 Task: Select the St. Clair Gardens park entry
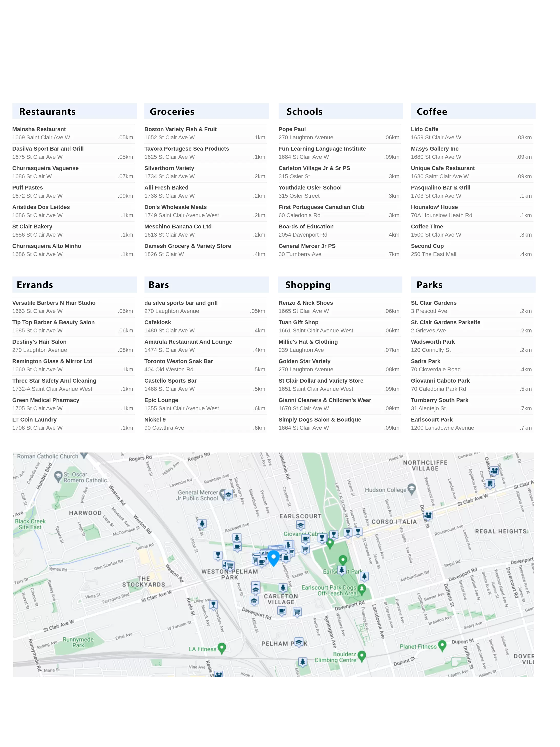(x=433, y=303)
